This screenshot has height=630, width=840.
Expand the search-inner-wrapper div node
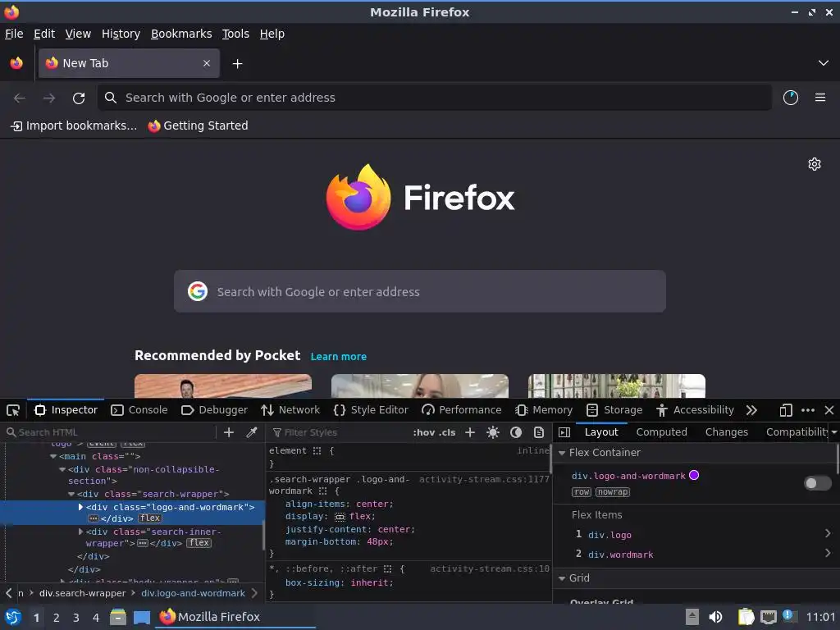80,532
